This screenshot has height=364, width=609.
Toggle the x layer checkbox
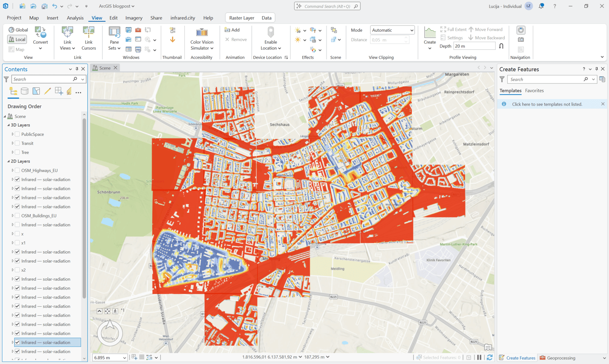[18, 234]
